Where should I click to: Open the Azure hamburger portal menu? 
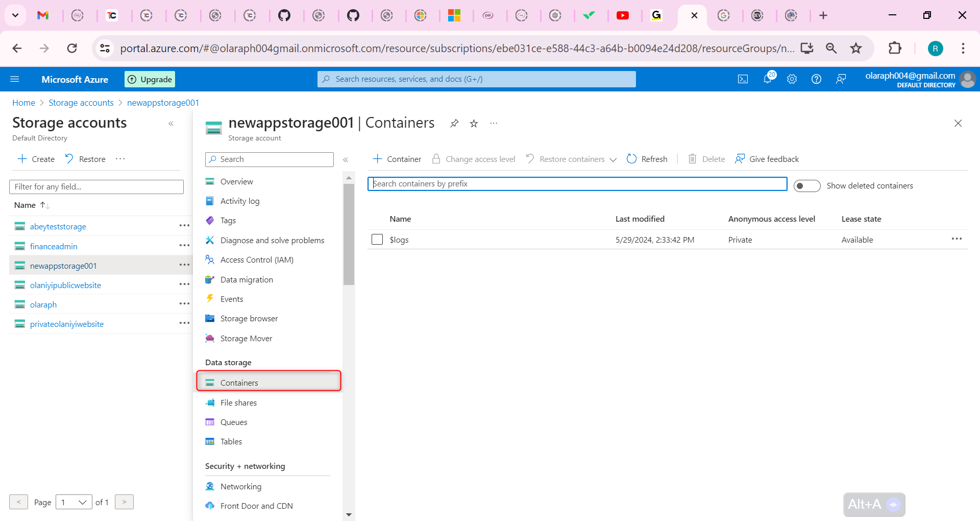pos(15,79)
